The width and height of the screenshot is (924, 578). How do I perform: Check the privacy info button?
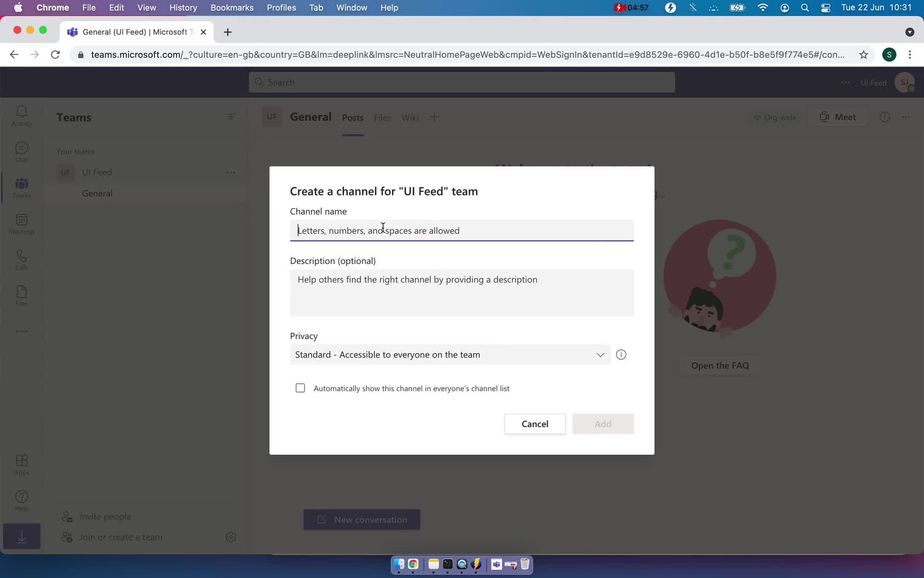(621, 354)
